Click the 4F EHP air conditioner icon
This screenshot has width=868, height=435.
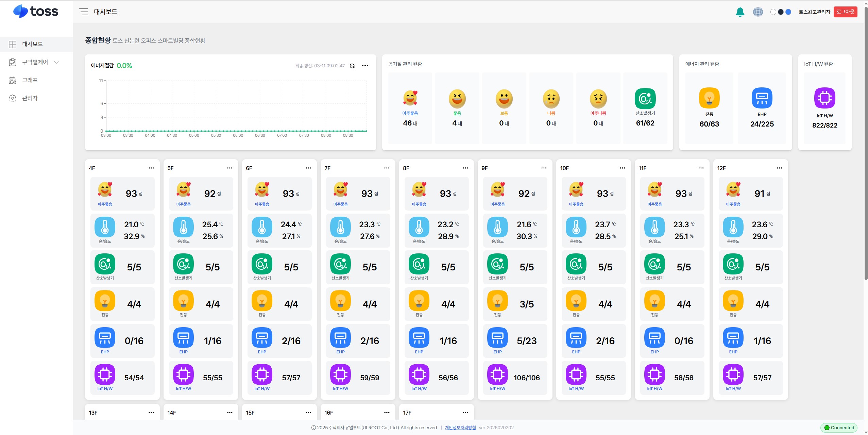point(105,338)
